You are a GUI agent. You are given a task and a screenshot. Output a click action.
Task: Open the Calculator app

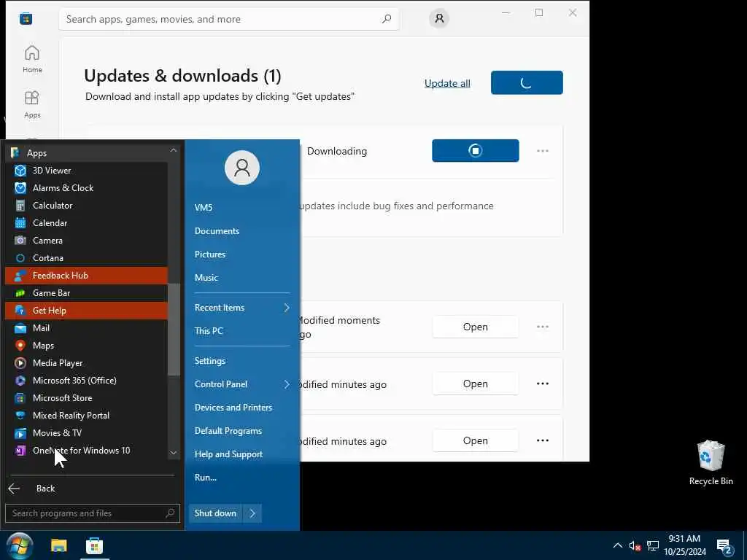(86, 205)
